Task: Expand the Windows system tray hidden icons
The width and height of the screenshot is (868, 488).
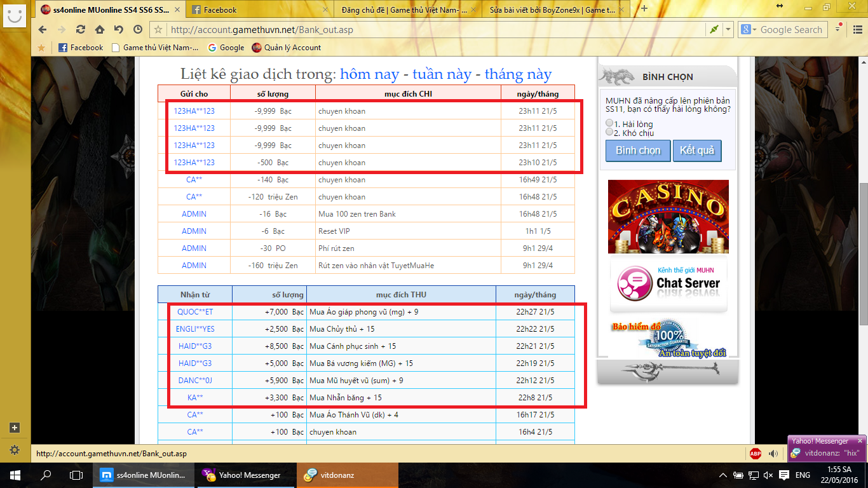Action: [722, 475]
